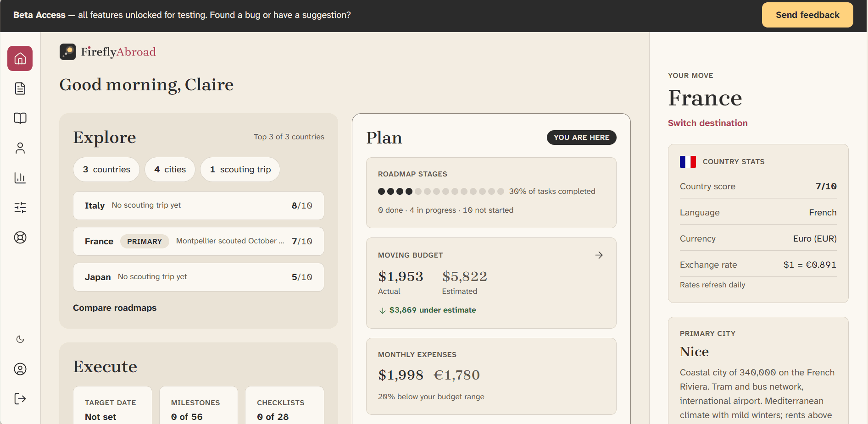Click the $3,869 under estimate text
The width and height of the screenshot is (868, 424).
click(433, 310)
